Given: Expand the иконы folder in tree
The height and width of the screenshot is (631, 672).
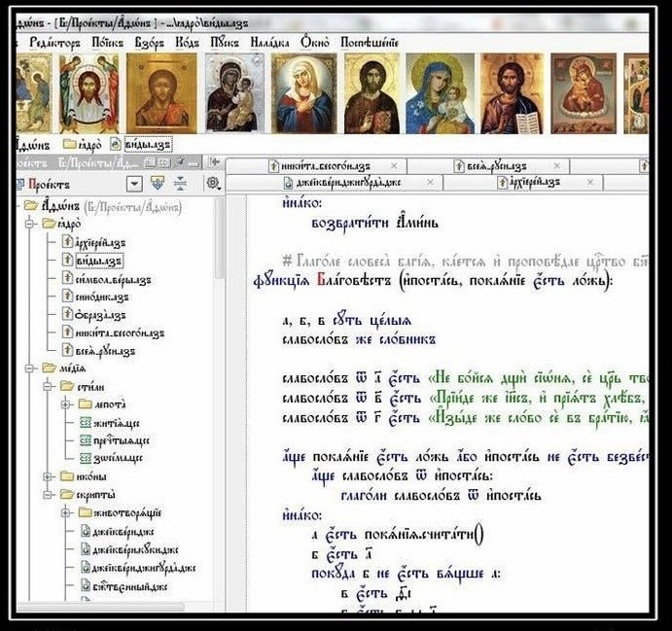Looking at the screenshot, I should tap(48, 476).
